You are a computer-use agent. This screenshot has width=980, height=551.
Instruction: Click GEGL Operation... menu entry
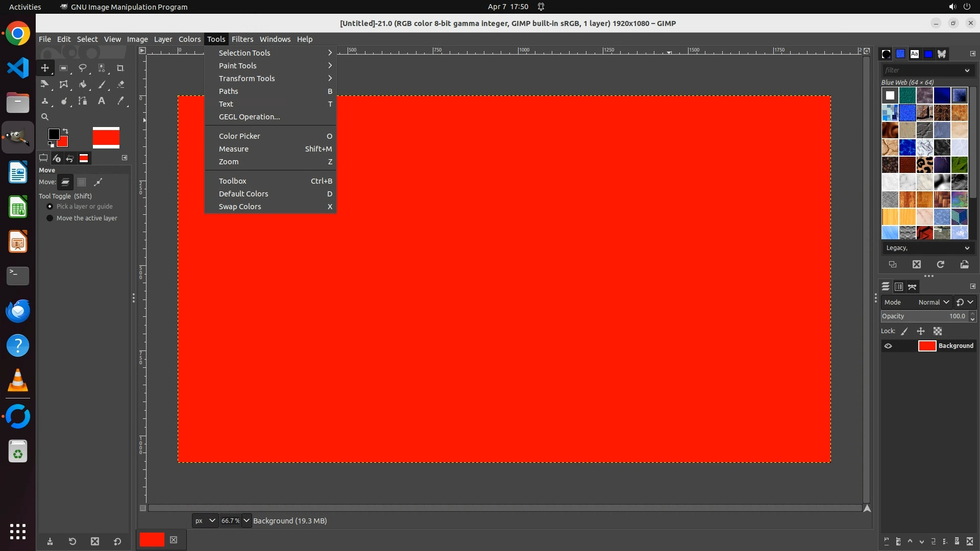coord(249,117)
